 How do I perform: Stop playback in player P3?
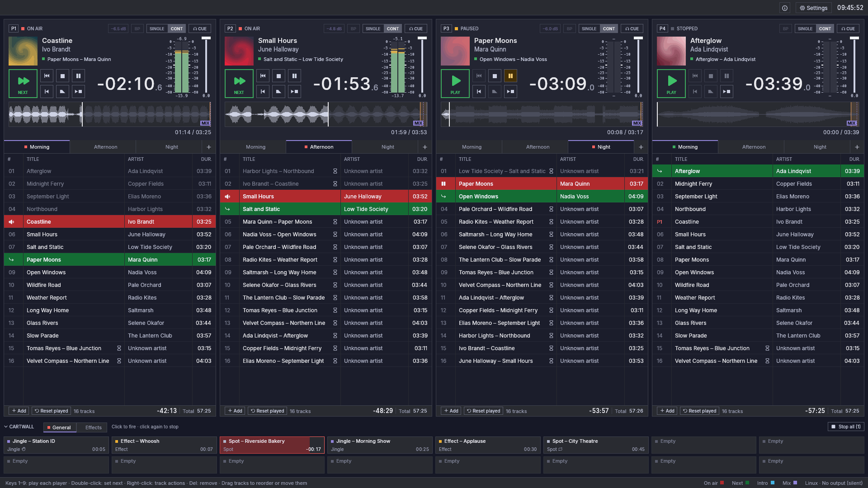point(495,76)
